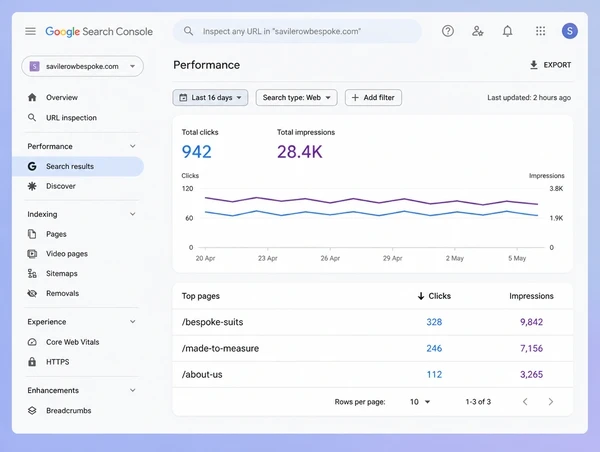Click the search magnifier icon in URL bar

pyautogui.click(x=188, y=31)
